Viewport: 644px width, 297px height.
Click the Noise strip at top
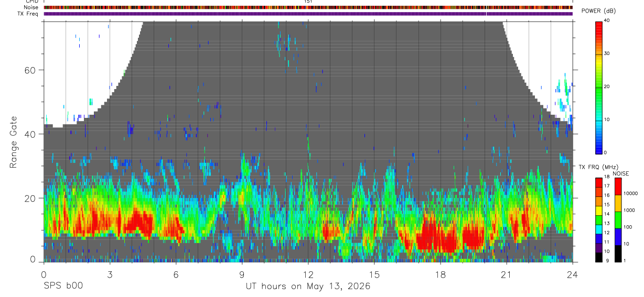(308, 7)
